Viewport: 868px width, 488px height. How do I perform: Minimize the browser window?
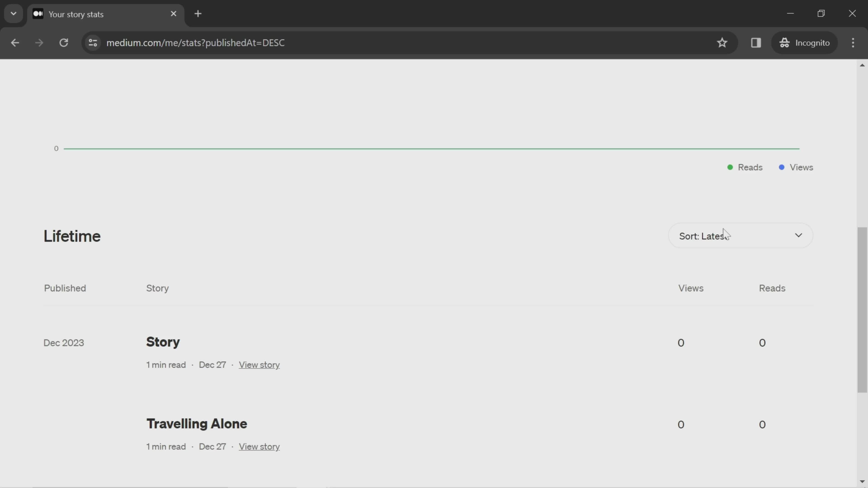[x=790, y=14]
